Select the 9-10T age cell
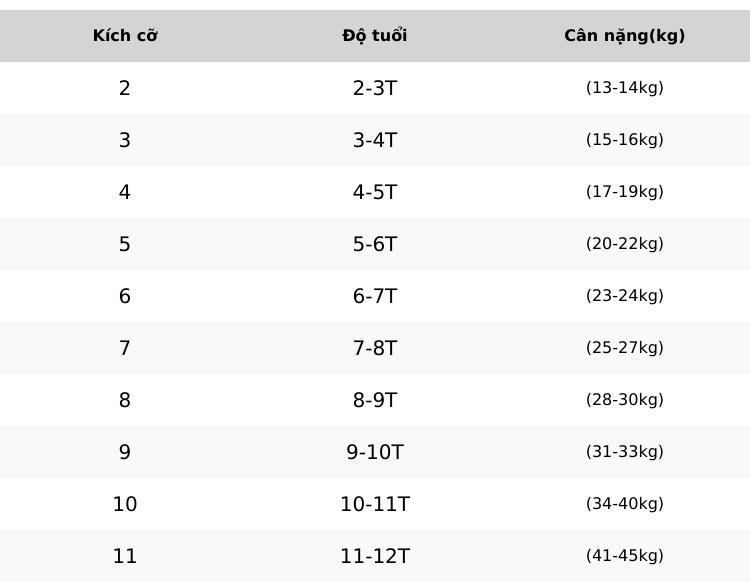This screenshot has width=750, height=582. [x=375, y=452]
